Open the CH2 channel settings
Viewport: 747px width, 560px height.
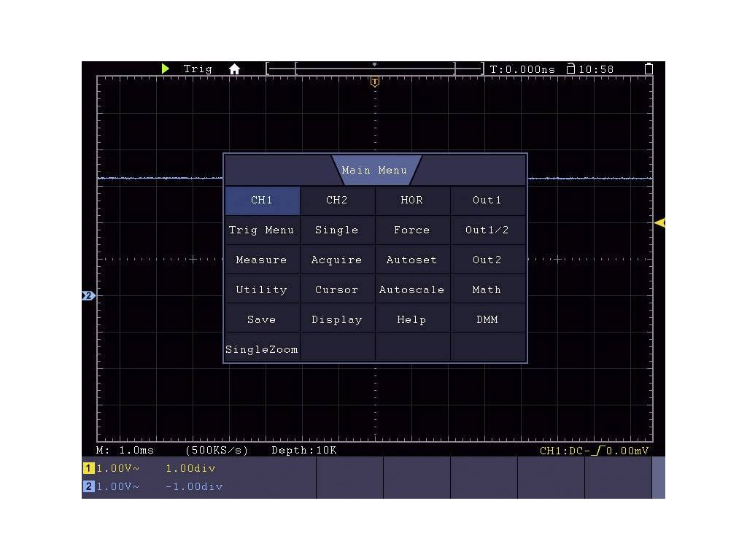tap(337, 201)
